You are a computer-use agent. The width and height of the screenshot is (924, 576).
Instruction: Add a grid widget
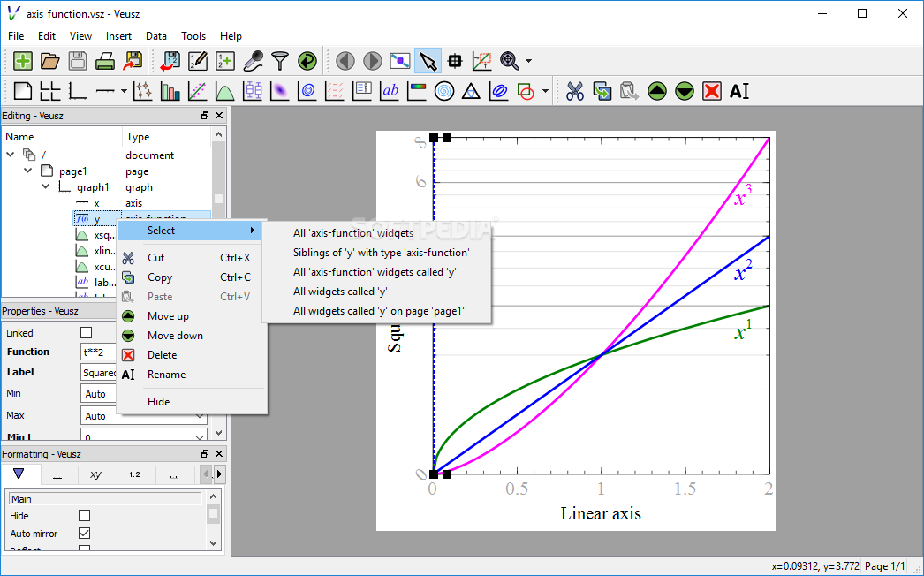point(50,91)
